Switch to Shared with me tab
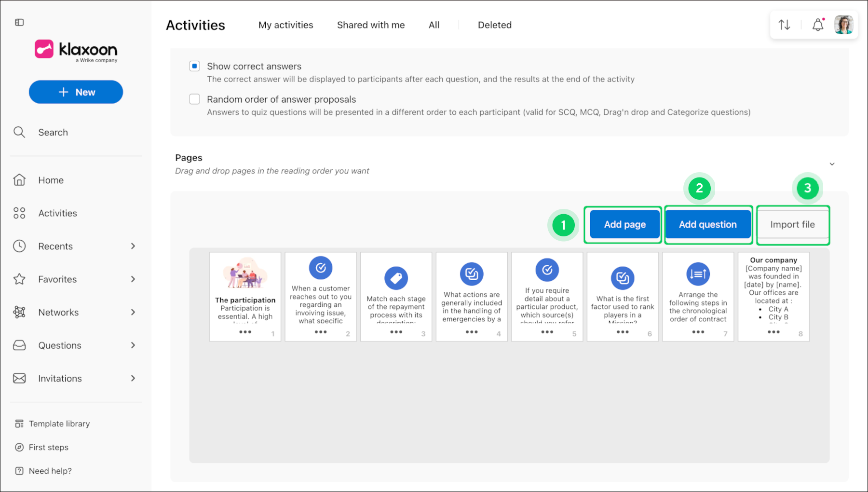The height and width of the screenshot is (492, 868). [x=371, y=25]
